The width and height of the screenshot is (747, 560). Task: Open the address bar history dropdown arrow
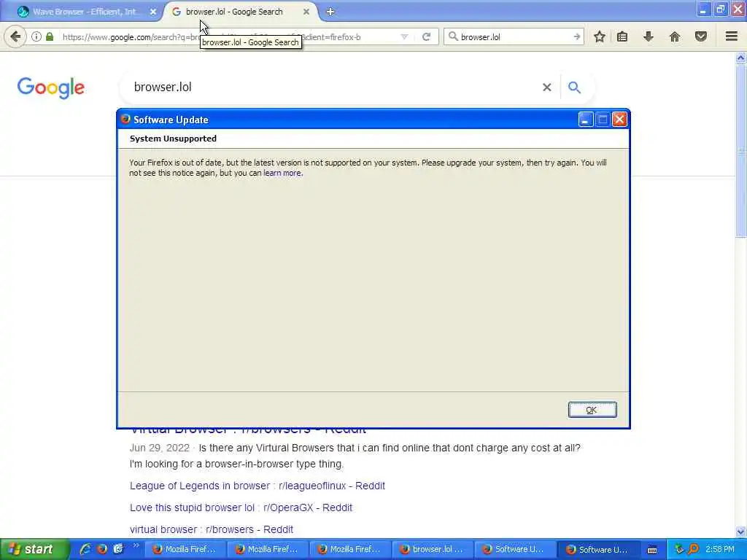click(404, 36)
